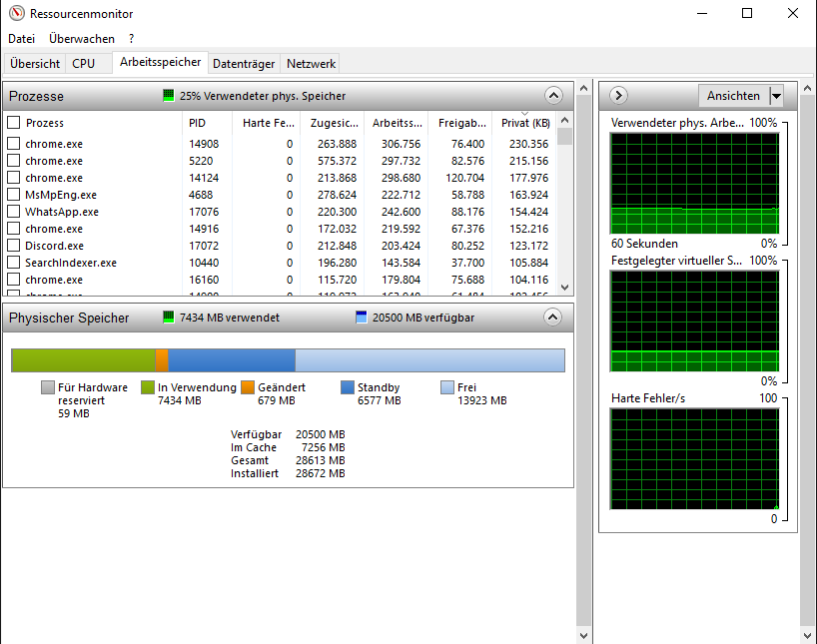Click the Gesamt 28613 MB value
Viewport: 817px width, 644px height.
[320, 460]
